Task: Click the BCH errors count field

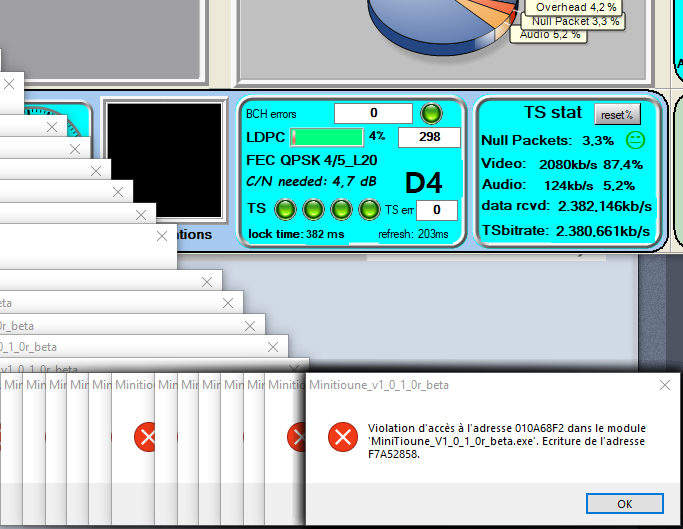Action: point(372,114)
